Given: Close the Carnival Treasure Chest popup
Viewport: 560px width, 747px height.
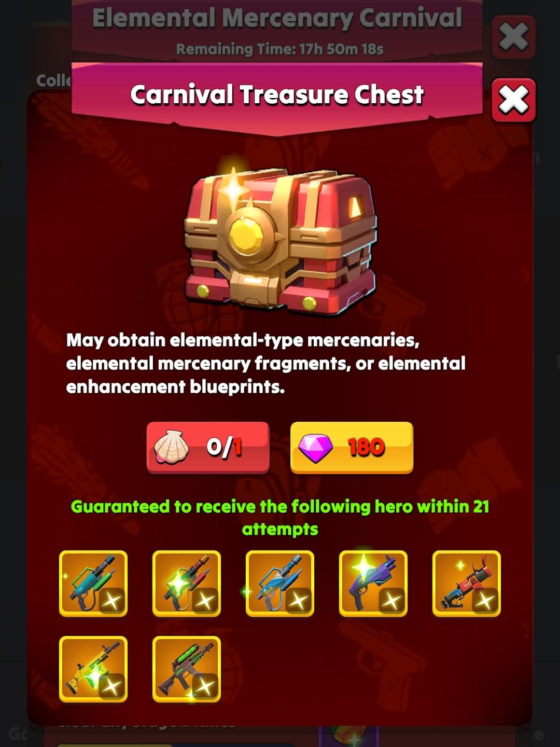Looking at the screenshot, I should pos(513,100).
